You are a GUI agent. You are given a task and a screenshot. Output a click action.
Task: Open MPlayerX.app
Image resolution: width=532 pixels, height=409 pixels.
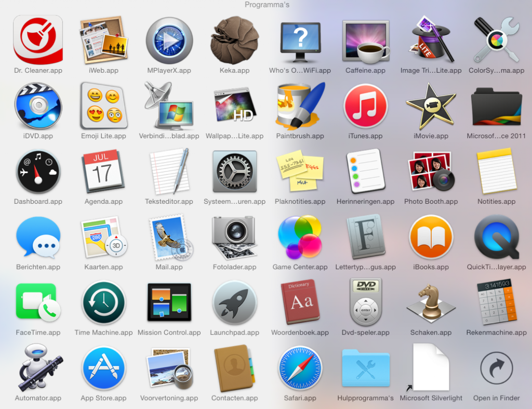click(x=169, y=41)
